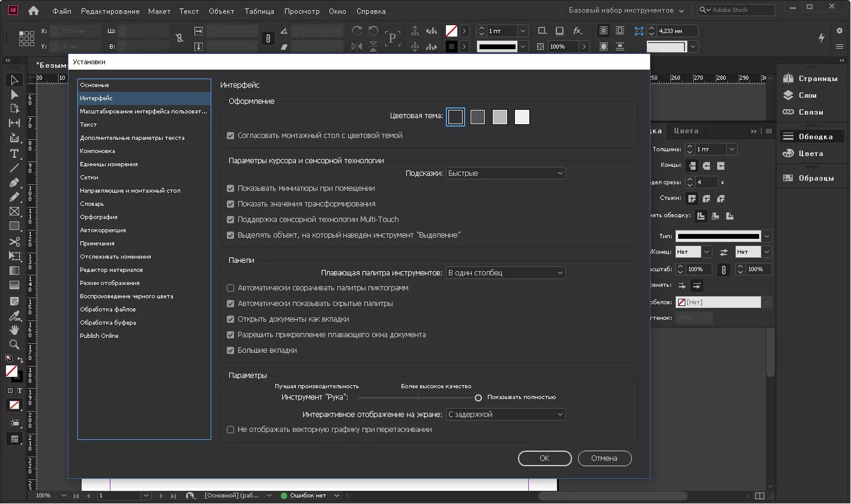
Task: Toggle large tabs checkbox
Action: [230, 350]
